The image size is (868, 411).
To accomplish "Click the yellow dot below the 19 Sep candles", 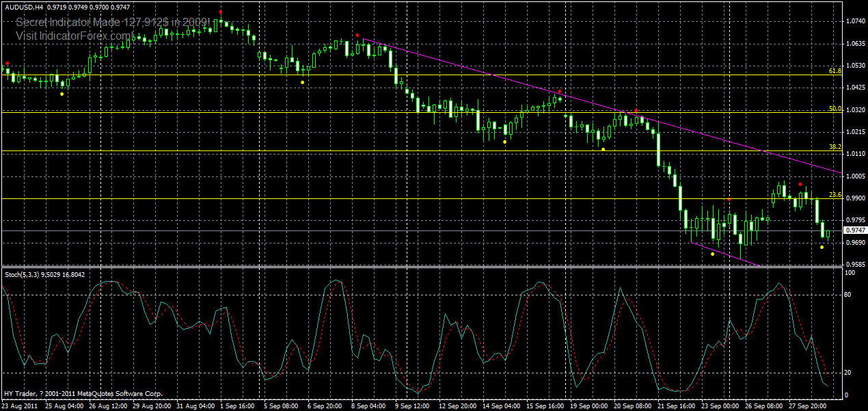I will pos(603,148).
